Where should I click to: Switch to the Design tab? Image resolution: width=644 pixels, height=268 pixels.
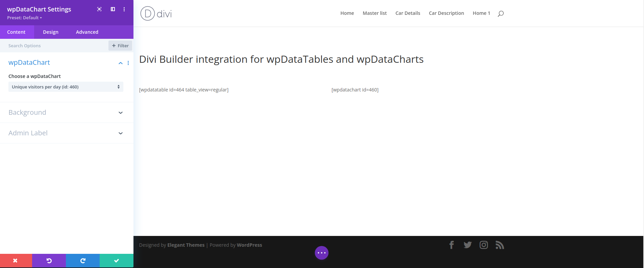click(51, 32)
